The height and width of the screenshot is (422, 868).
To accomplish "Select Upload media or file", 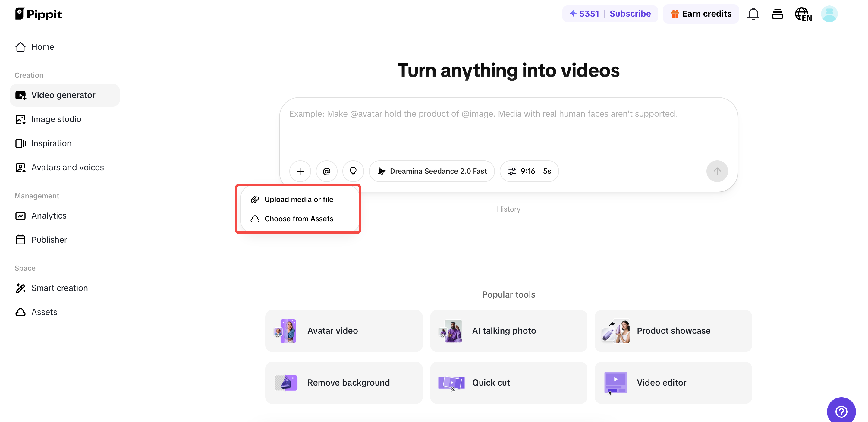I will tap(298, 199).
